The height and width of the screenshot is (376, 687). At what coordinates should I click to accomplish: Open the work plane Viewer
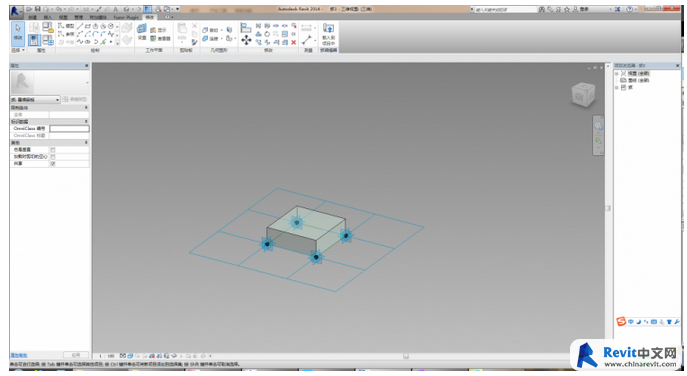(x=160, y=39)
